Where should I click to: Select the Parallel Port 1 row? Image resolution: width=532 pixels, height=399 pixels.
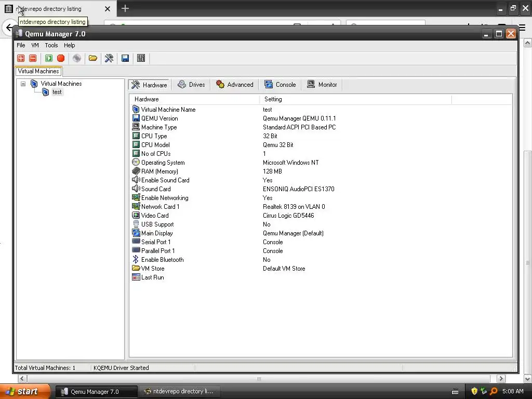[320, 251]
